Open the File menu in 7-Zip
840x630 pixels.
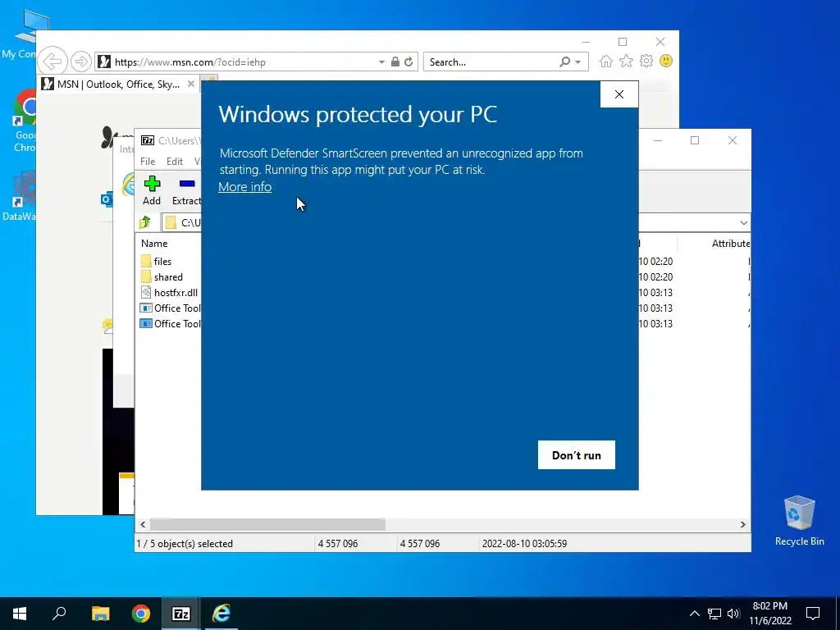pos(148,162)
